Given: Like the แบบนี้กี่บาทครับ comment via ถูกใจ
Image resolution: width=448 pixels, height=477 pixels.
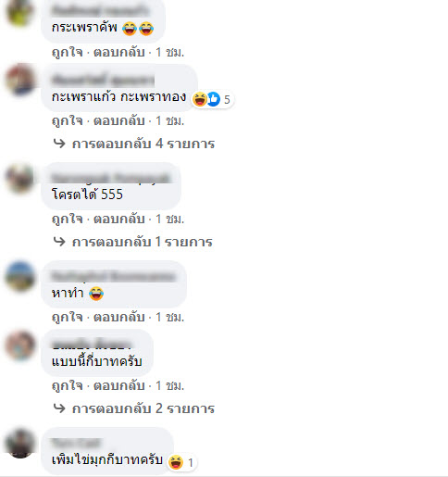Looking at the screenshot, I should (x=68, y=385).
